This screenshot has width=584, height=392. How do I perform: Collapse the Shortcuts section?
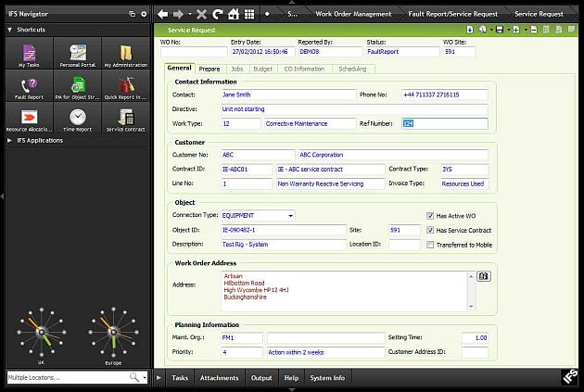[x=10, y=30]
